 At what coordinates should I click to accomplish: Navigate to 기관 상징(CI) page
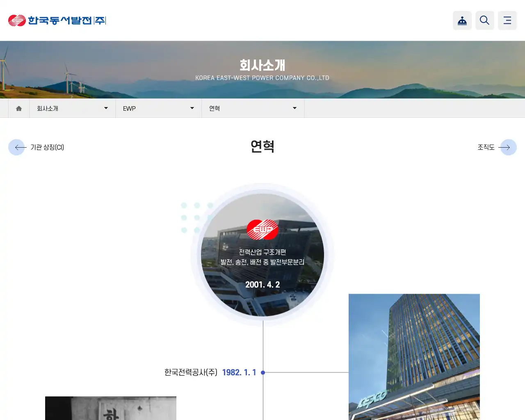pyautogui.click(x=46, y=147)
